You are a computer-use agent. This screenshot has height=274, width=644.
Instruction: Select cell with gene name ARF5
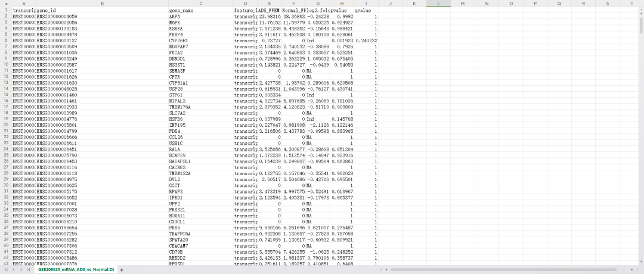[x=200, y=17]
